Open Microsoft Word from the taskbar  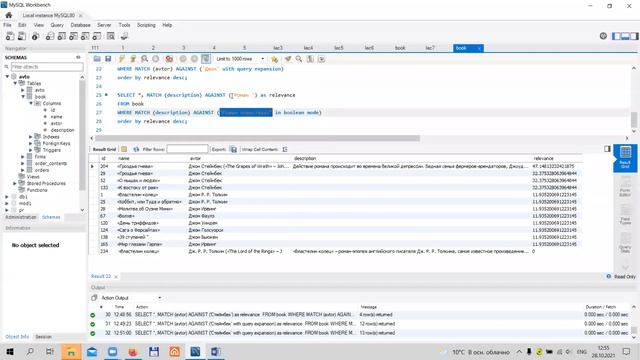(x=216, y=351)
